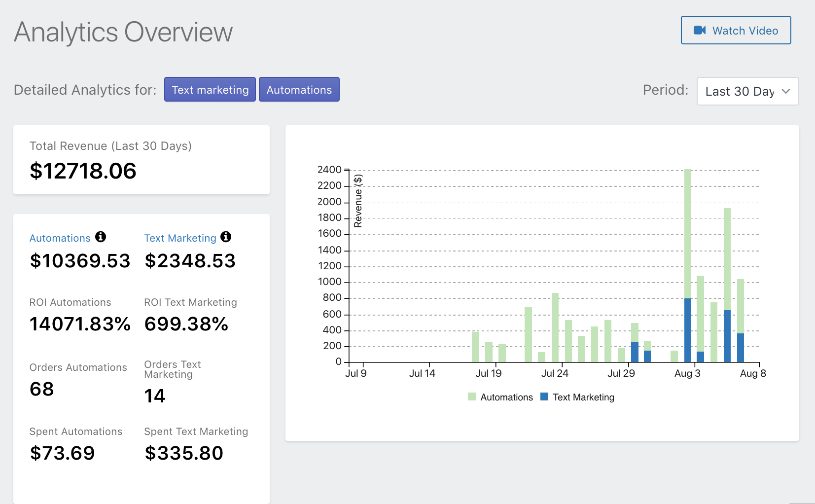815x504 pixels.
Task: Toggle Automations series via green legend swatch
Action: tap(472, 396)
